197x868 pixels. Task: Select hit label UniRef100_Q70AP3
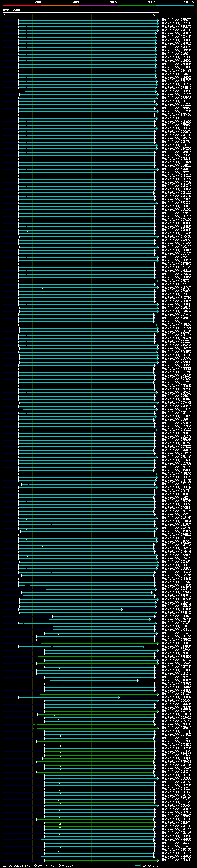point(177,663)
